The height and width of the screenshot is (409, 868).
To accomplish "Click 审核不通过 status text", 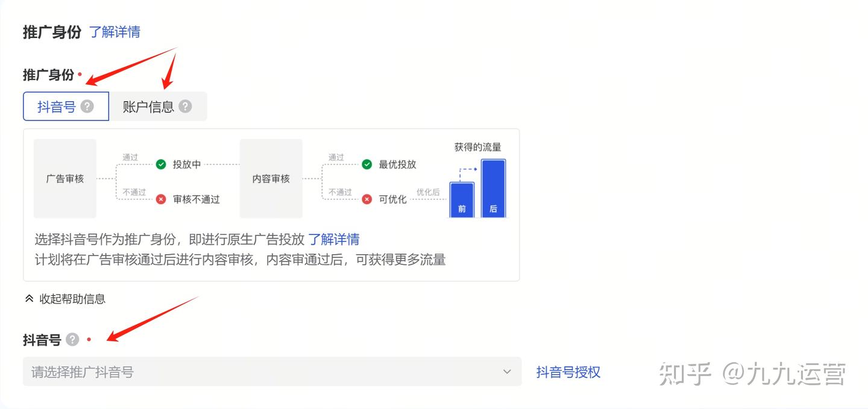I will click(x=197, y=199).
